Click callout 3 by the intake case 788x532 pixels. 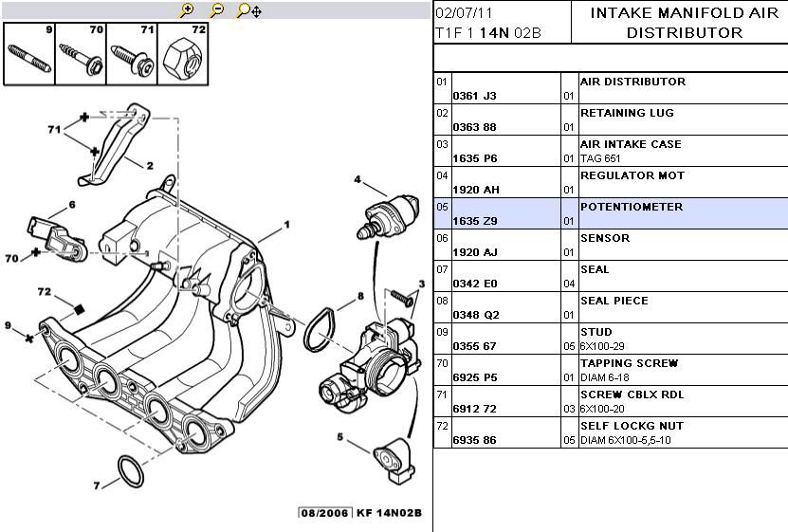point(422,284)
